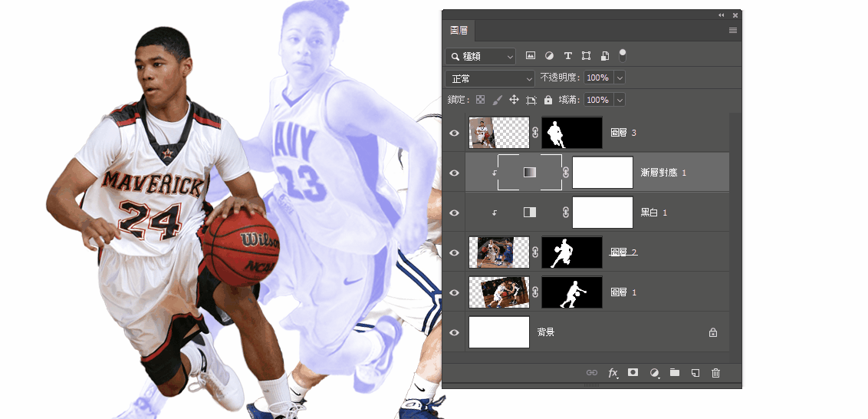This screenshot has height=419, width=868.
Task: Switch to the 圖層 panel tab
Action: 459,31
